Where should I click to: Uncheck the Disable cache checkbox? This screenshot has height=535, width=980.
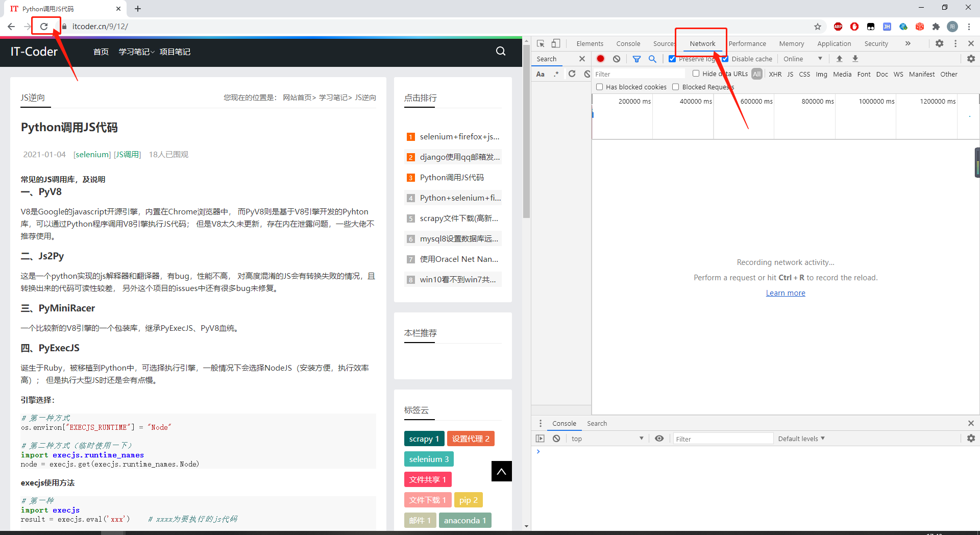(725, 59)
